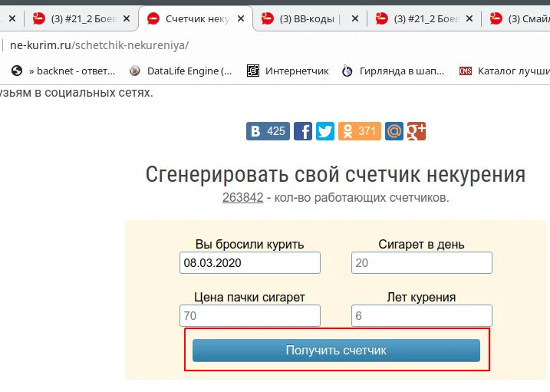The image size is (550, 392).
Task: Open the Гирлянда в шап... bookmark
Action: click(x=393, y=71)
